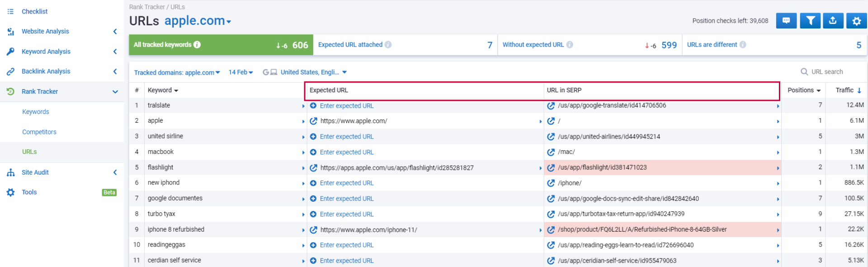The height and width of the screenshot is (267, 868).
Task: Open URLs submenu item in sidebar
Action: pos(29,152)
